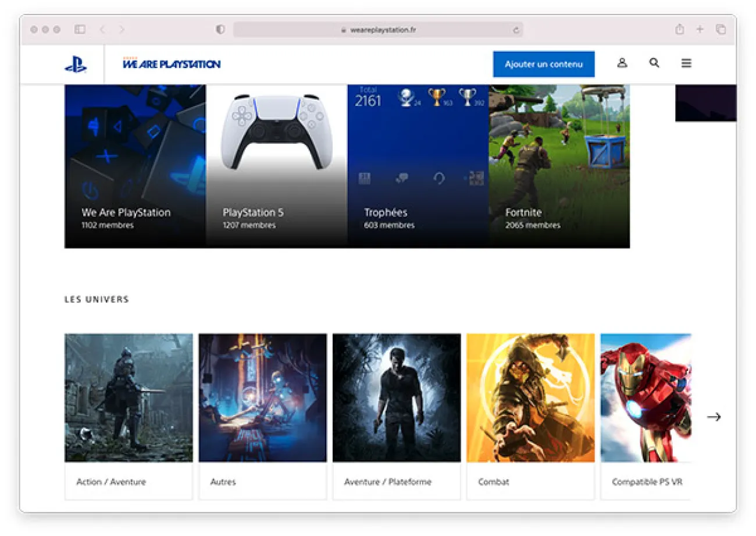Open the Trophées group card

click(418, 166)
